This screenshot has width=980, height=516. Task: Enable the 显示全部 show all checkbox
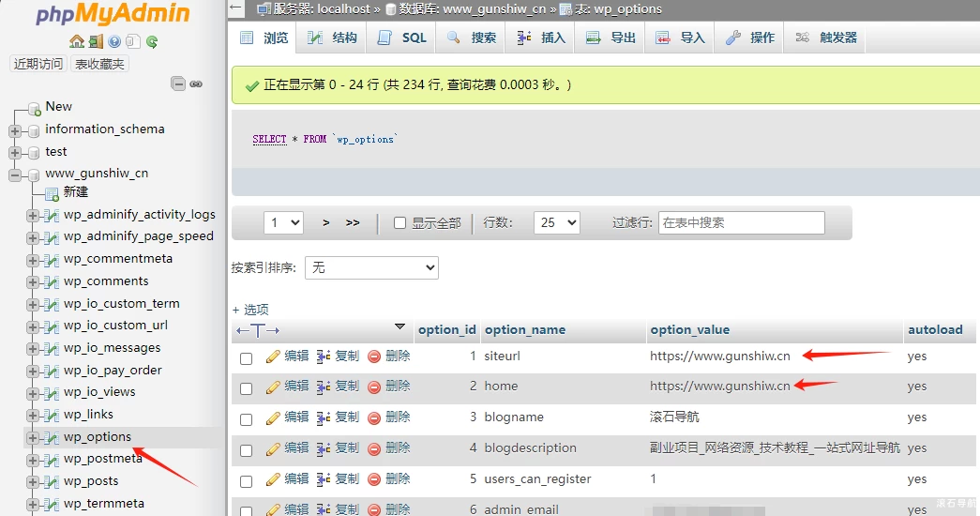tap(400, 223)
